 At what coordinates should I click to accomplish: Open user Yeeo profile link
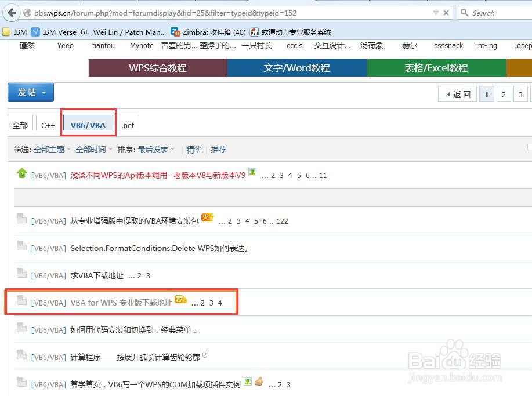pos(65,45)
